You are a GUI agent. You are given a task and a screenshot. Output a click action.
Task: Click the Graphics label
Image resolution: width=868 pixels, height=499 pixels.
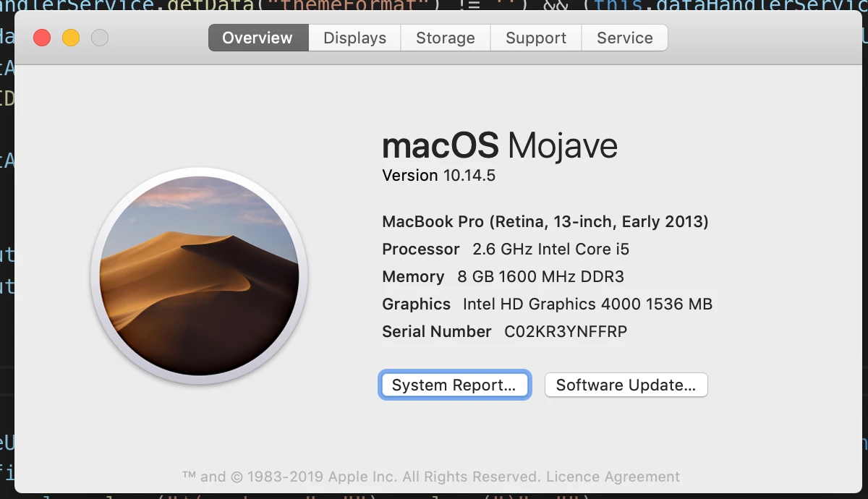point(416,304)
